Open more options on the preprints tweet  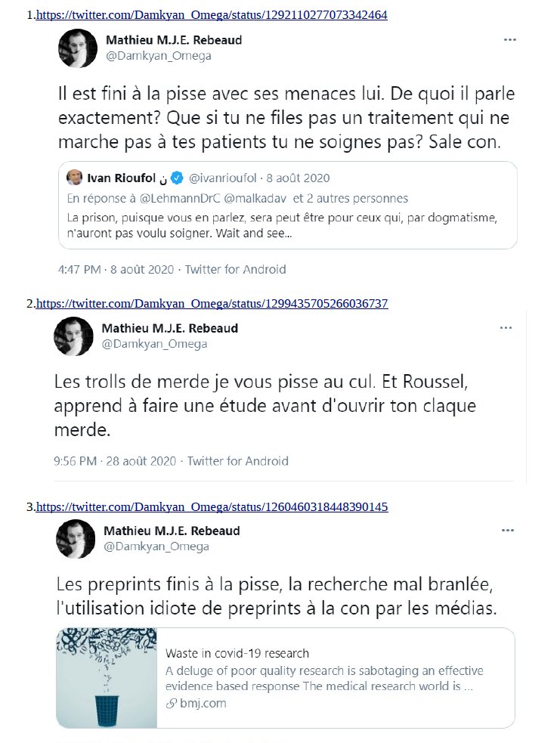(509, 531)
